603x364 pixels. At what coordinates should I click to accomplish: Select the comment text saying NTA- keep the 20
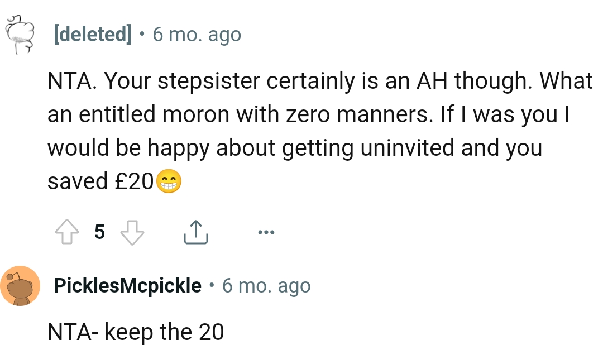[136, 332]
